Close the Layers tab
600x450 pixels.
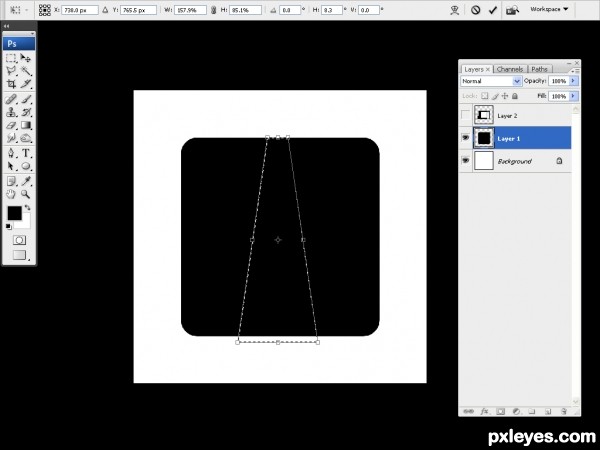(x=488, y=69)
